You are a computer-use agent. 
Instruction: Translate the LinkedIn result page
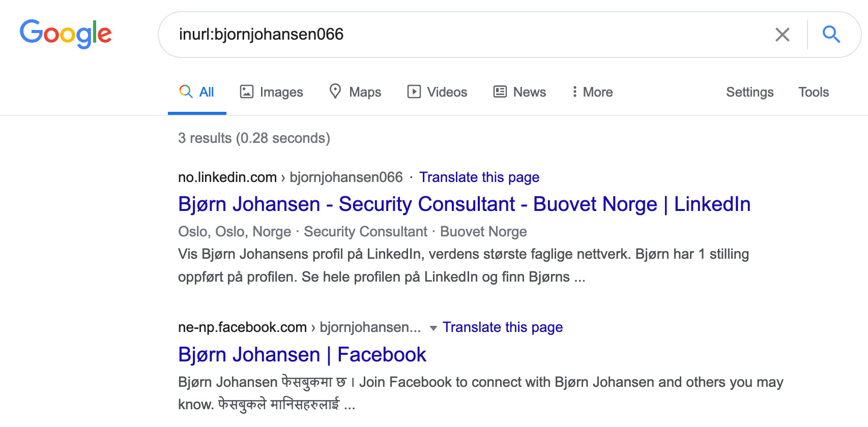pos(479,177)
